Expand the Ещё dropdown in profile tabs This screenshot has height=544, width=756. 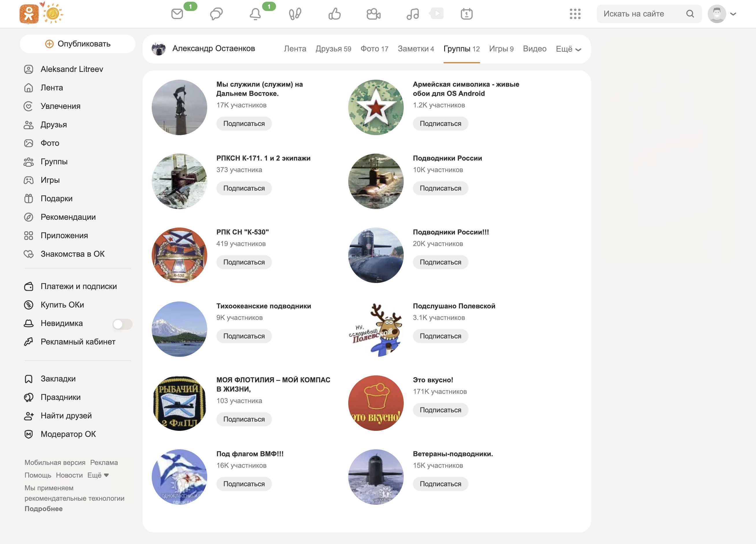pos(568,49)
